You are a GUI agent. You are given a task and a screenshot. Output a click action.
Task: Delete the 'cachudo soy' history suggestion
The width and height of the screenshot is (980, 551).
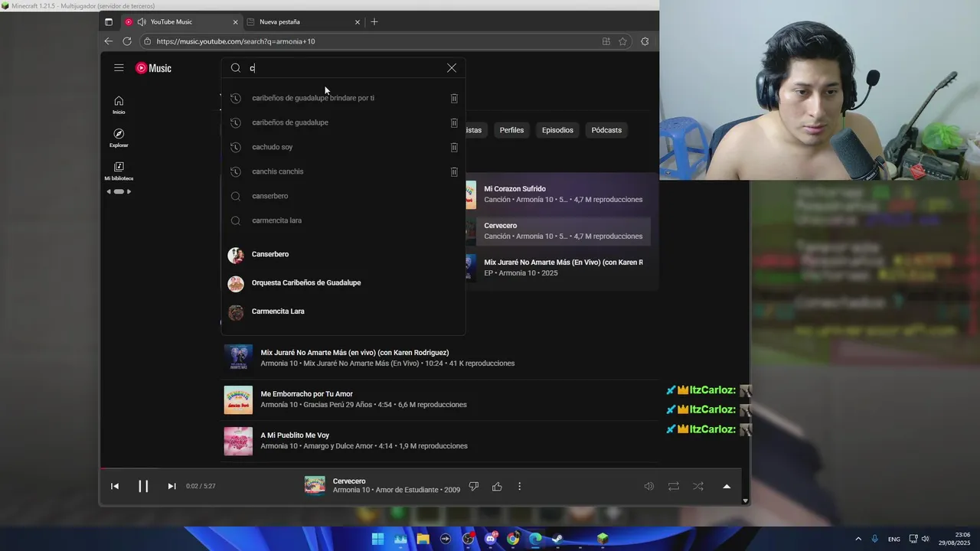454,147
